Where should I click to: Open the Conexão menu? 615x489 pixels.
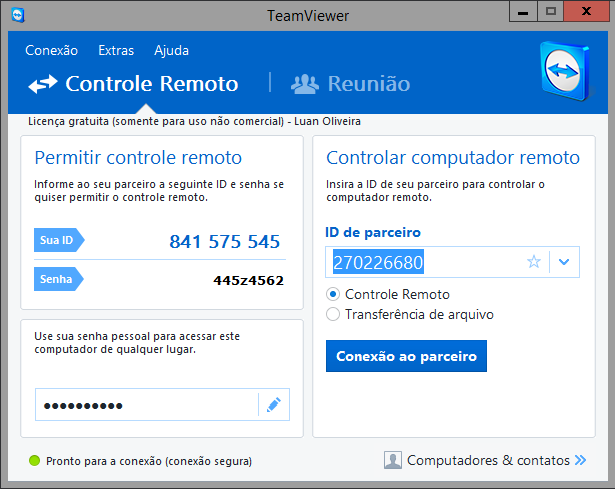pos(51,50)
